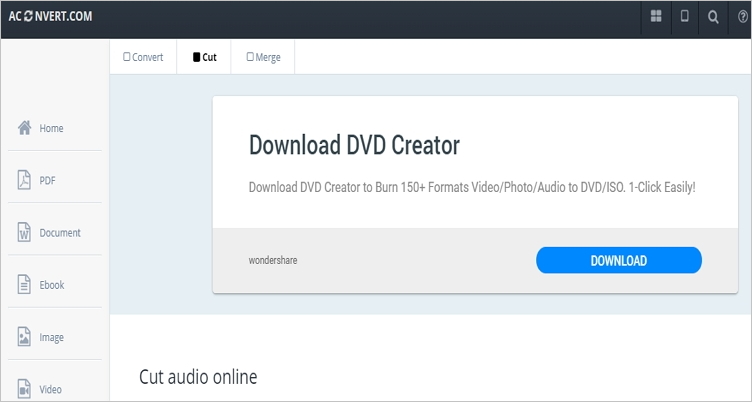Click the Ebook file icon
The height and width of the screenshot is (402, 752).
click(24, 284)
